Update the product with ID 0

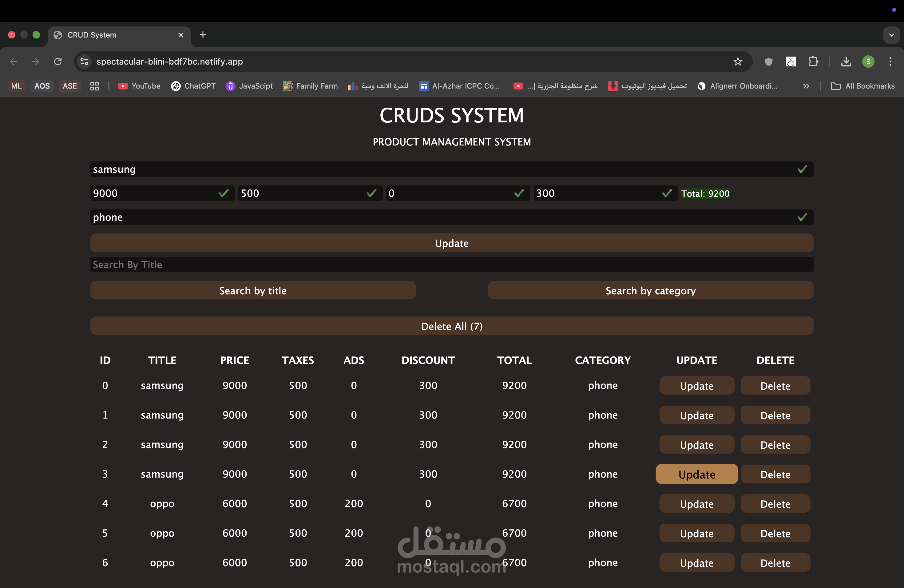pyautogui.click(x=697, y=386)
